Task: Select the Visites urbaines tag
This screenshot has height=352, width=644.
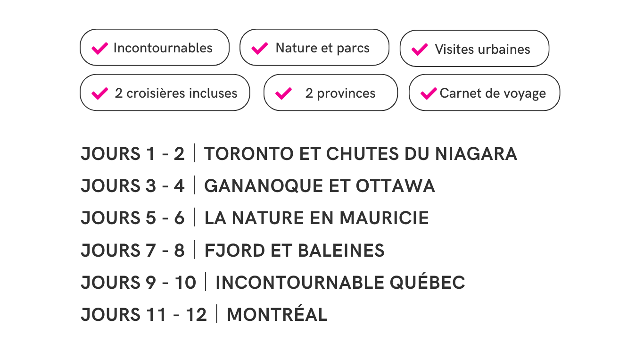Action: tap(474, 49)
